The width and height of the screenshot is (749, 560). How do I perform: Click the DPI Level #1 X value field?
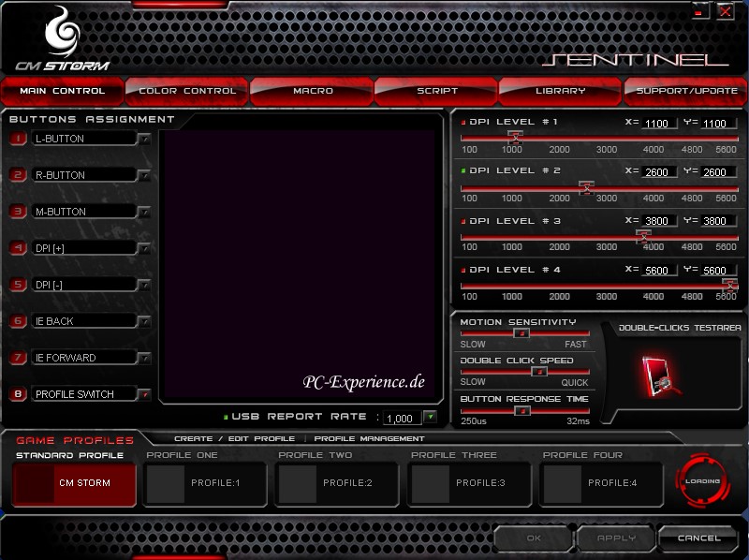(659, 124)
